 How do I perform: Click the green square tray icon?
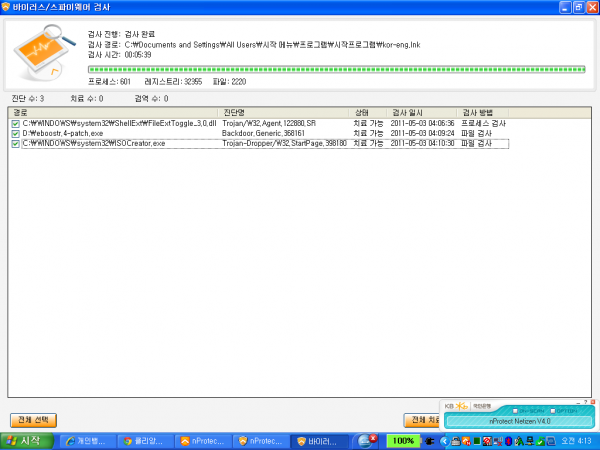click(477, 441)
